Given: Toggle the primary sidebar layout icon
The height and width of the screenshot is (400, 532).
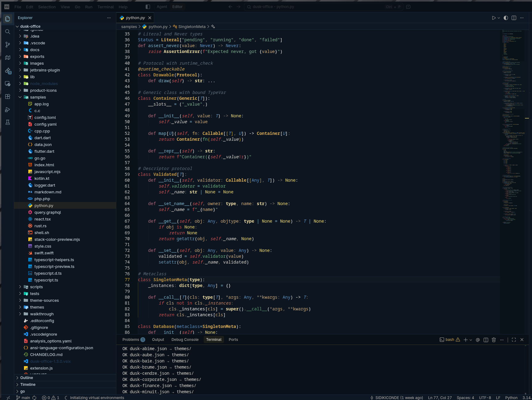Looking at the screenshot, I should (x=148, y=7).
